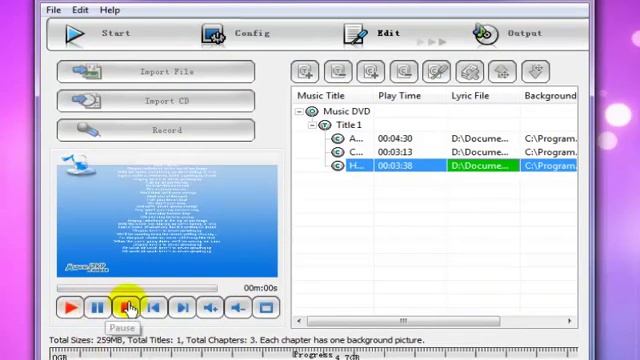Select chapter starting with C...

click(356, 152)
